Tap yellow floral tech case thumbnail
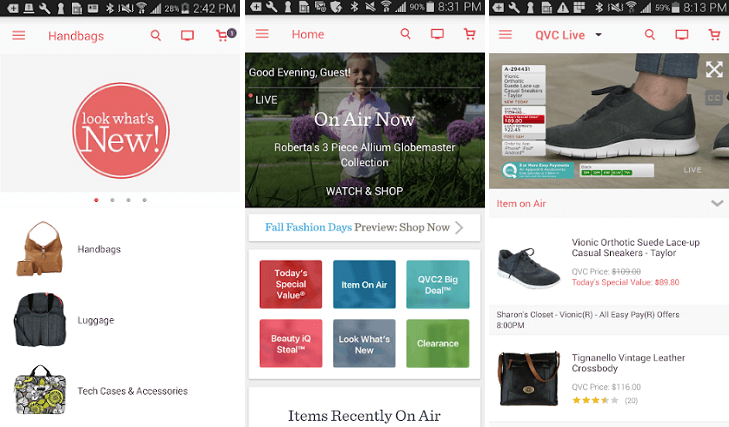The width and height of the screenshot is (729, 427). tap(40, 390)
